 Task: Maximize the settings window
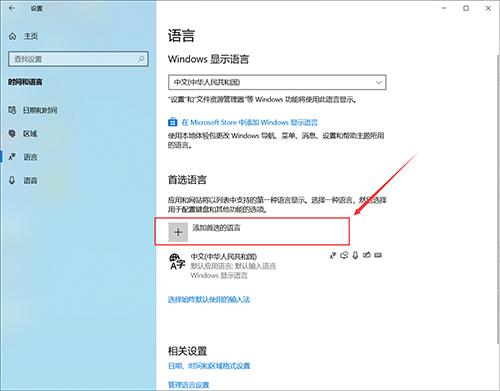click(466, 8)
